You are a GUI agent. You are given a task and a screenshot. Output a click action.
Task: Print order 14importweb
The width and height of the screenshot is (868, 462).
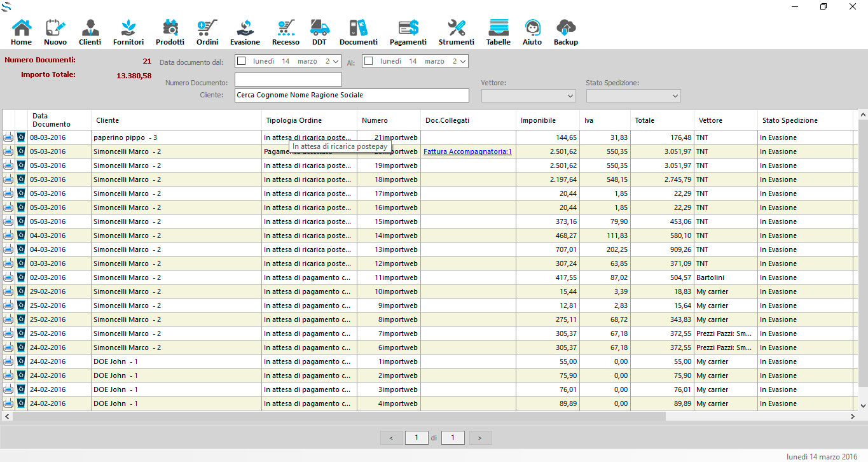coord(8,235)
